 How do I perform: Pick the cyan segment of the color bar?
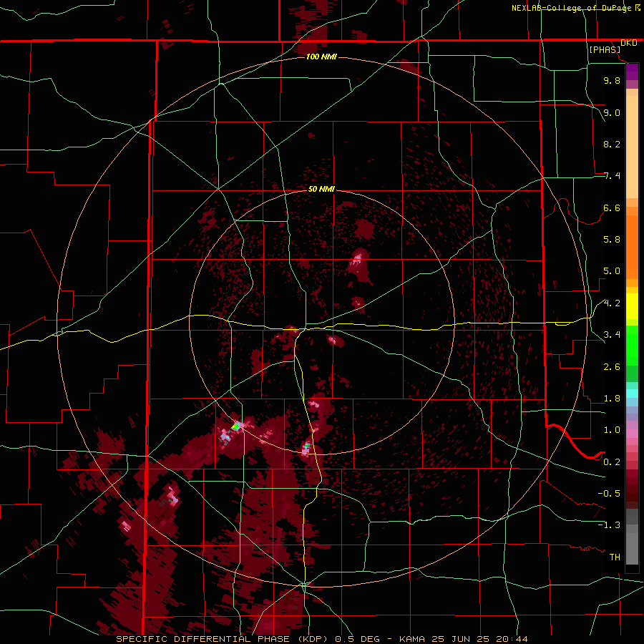pos(632,393)
